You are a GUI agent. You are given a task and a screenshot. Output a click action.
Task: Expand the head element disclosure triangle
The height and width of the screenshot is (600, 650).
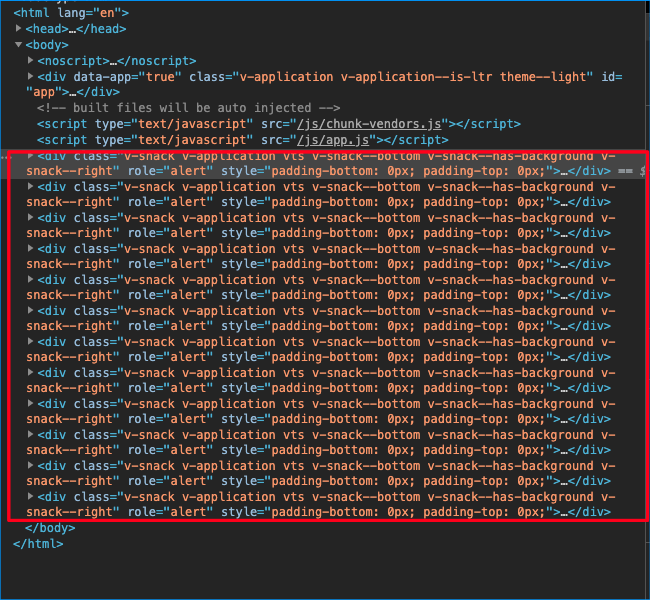pos(18,28)
